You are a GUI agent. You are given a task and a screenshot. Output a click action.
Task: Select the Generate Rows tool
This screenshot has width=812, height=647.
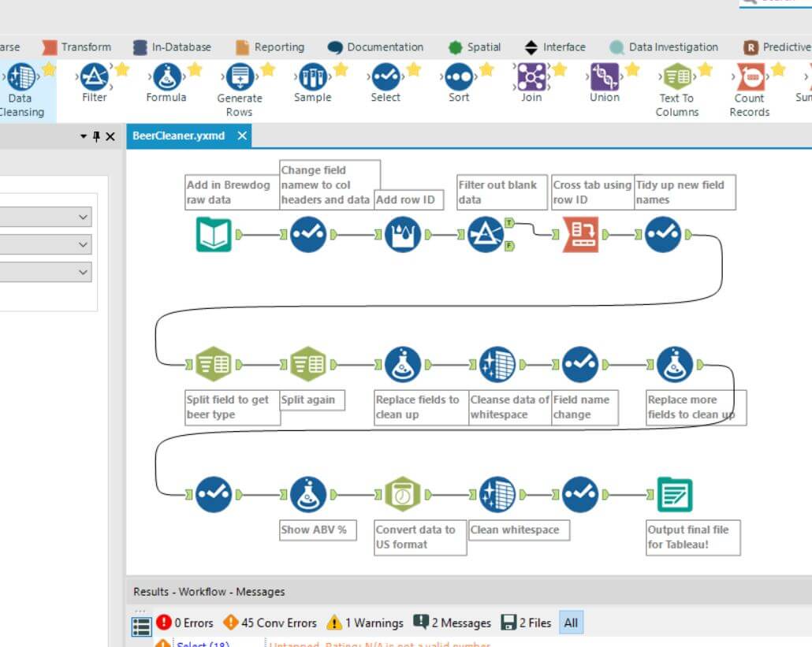click(x=239, y=89)
